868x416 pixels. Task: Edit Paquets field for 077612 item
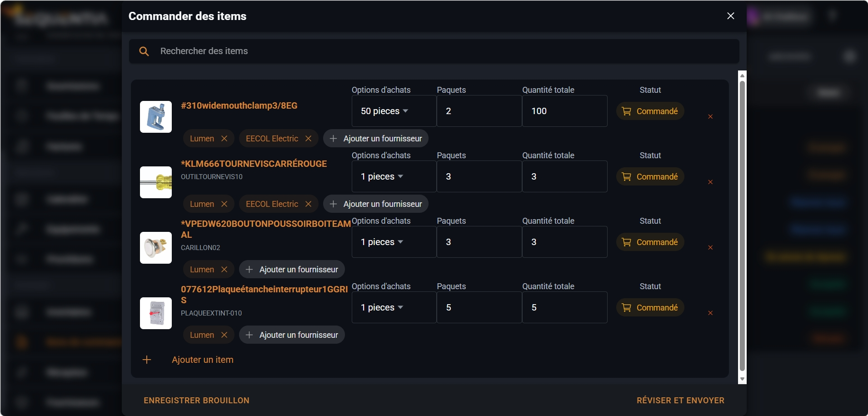pyautogui.click(x=479, y=307)
